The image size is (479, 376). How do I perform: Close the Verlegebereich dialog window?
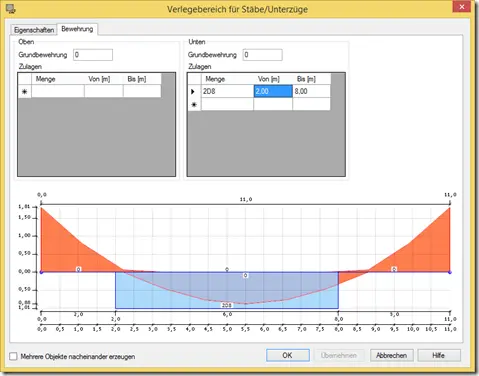(x=462, y=7)
